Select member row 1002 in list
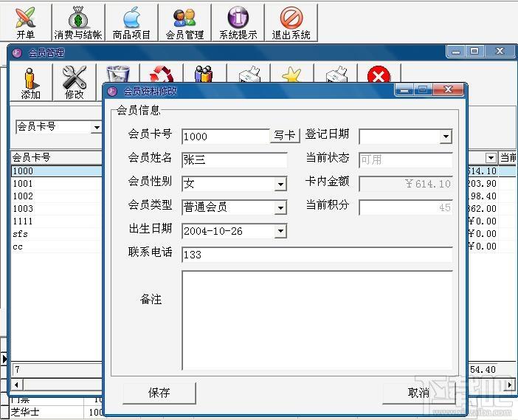Screen dimensions: 518x420 pyautogui.click(x=56, y=196)
